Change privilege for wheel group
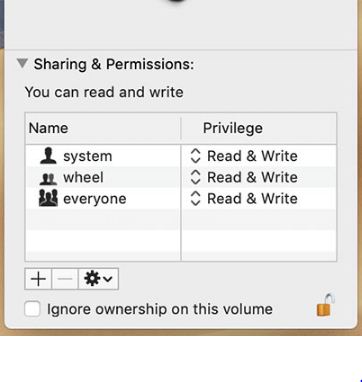The height and width of the screenshot is (382, 362). click(244, 177)
